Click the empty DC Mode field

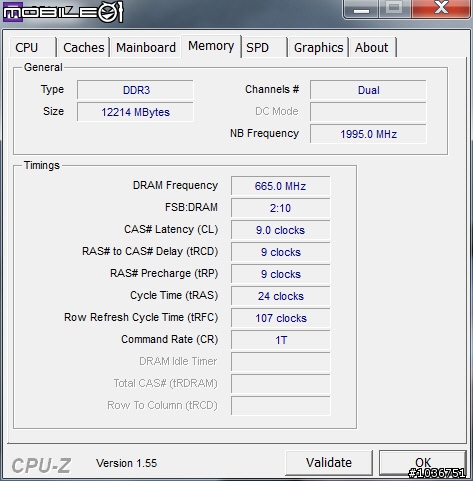point(368,112)
